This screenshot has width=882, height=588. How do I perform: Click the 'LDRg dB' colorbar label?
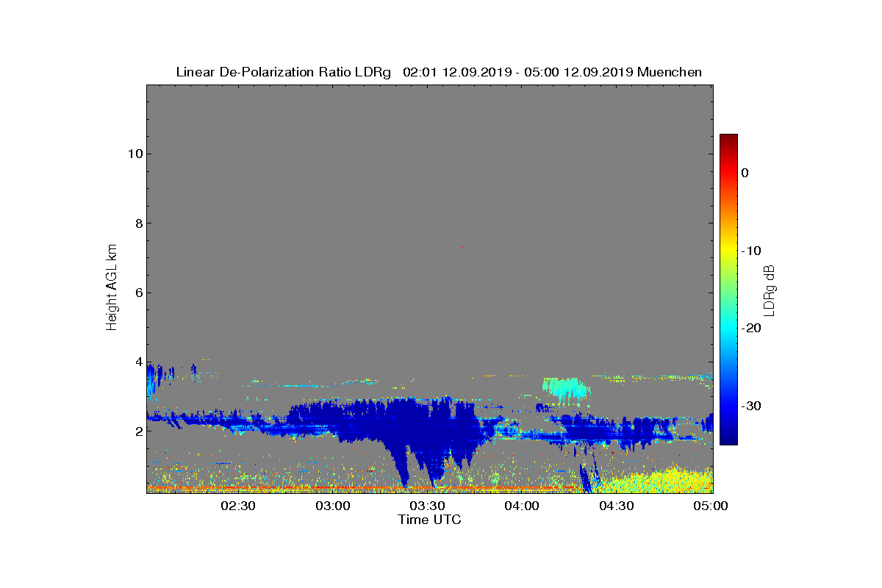click(x=770, y=290)
